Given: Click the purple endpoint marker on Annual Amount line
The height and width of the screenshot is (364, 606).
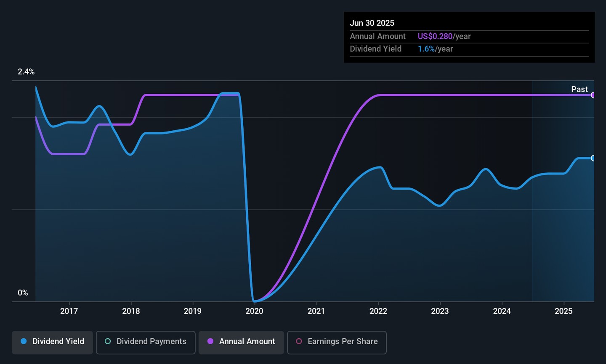Looking at the screenshot, I should click(593, 95).
